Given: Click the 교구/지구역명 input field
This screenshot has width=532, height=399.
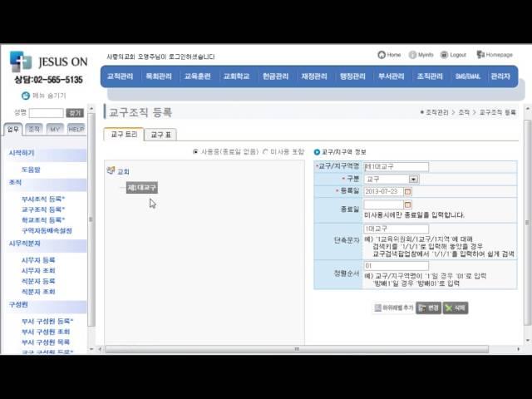Looking at the screenshot, I should 396,166.
